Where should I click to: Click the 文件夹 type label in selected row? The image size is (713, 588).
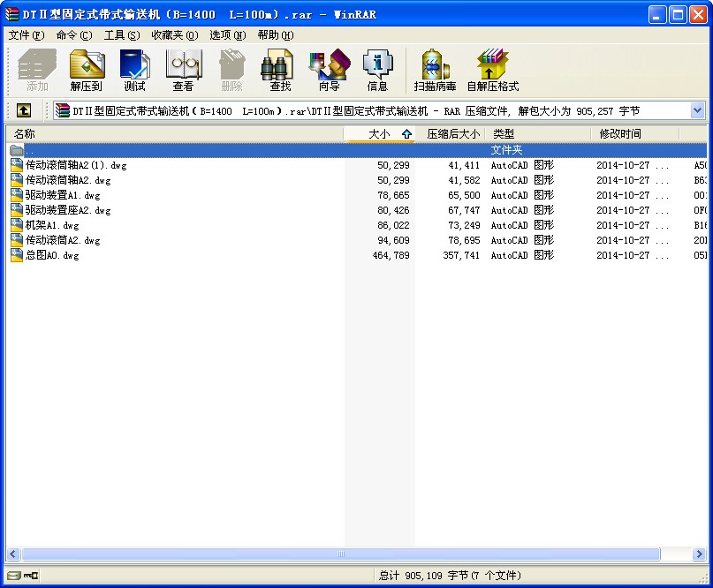tap(506, 150)
